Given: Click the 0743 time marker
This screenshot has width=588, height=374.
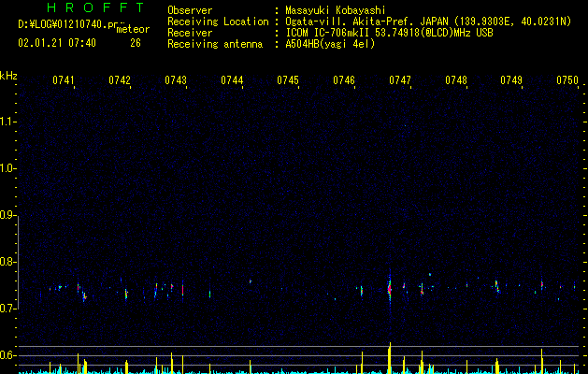Looking at the screenshot, I should click(176, 80).
